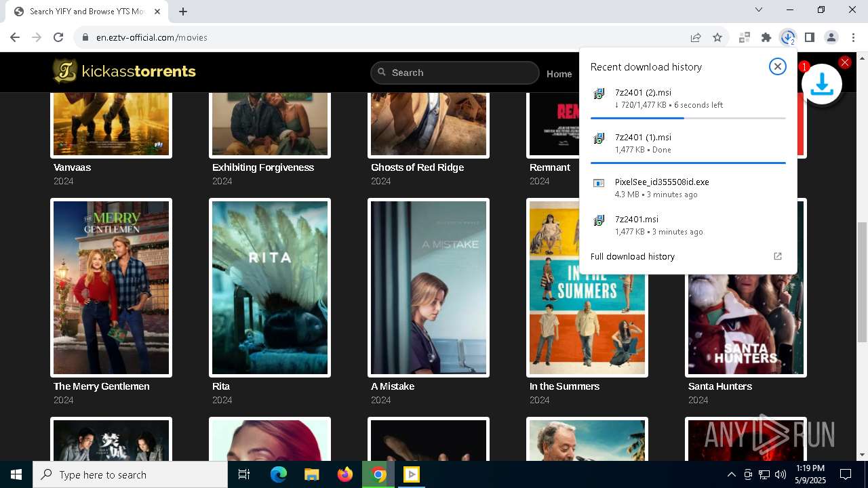Select the Search YIFY browser tab
The image size is (868, 488).
[x=88, y=12]
